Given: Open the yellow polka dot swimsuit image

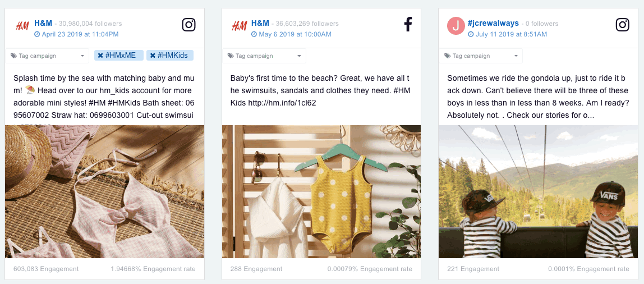Looking at the screenshot, I should point(321,191).
